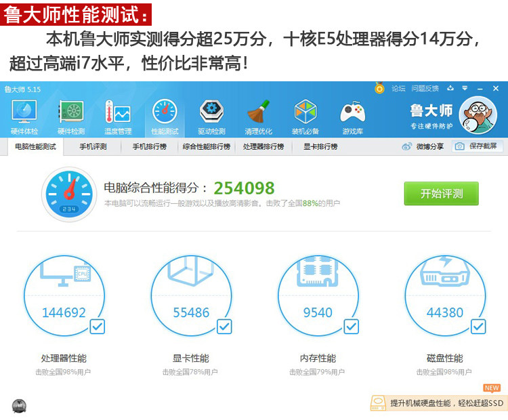Click the gold medal icon in title bar
This screenshot has height=420, width=508.
pyautogui.click(x=379, y=88)
